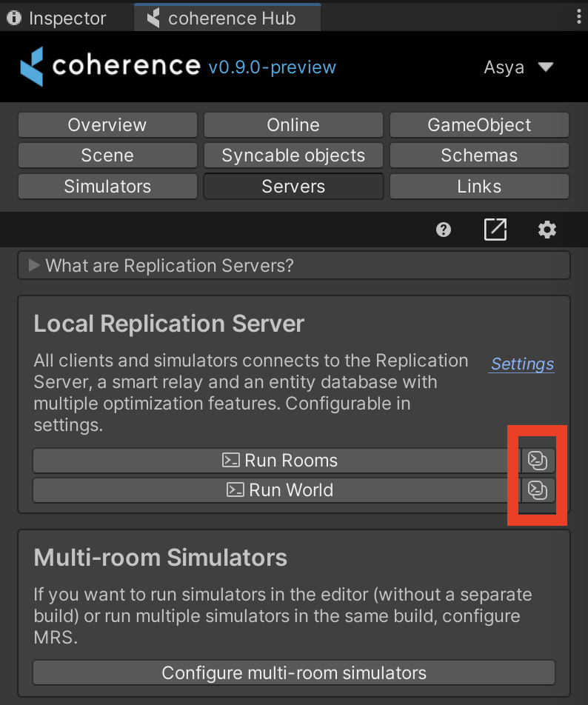Open the settings gear icon
The image size is (588, 705).
pos(547,230)
